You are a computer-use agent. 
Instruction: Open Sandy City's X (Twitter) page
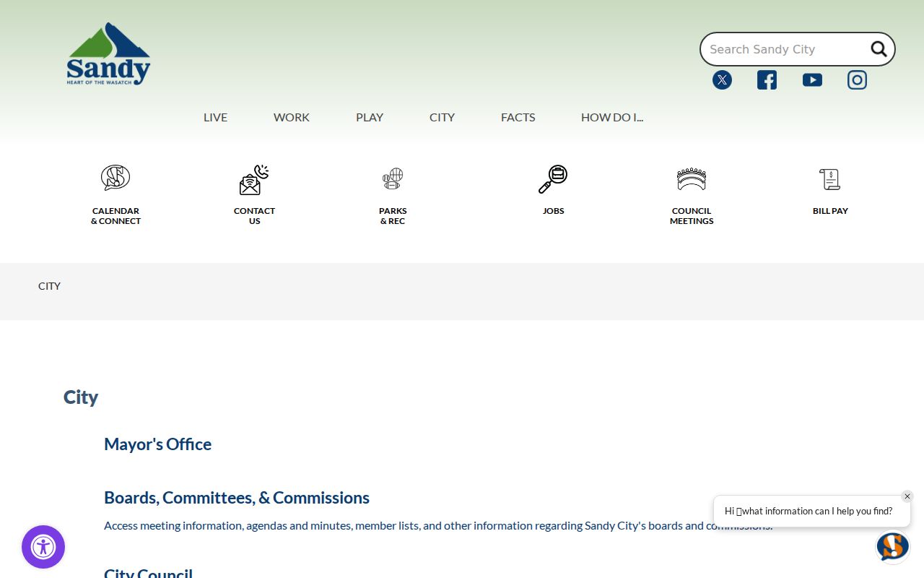pyautogui.click(x=722, y=79)
